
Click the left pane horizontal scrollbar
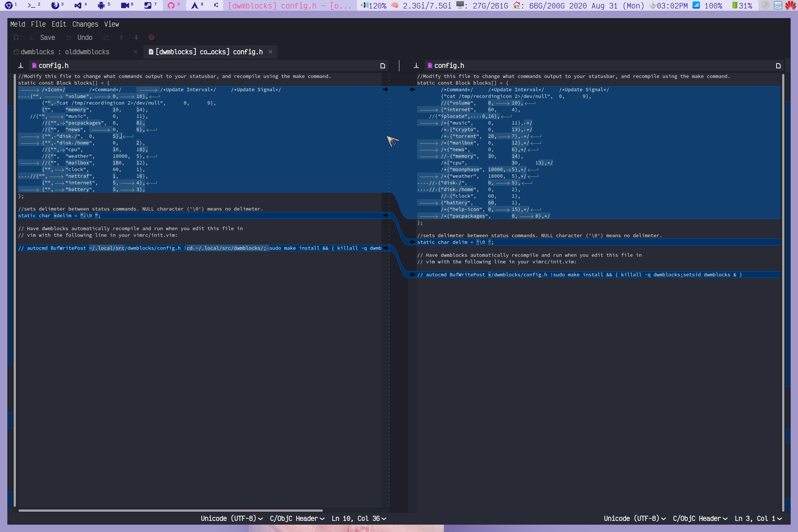[x=170, y=511]
